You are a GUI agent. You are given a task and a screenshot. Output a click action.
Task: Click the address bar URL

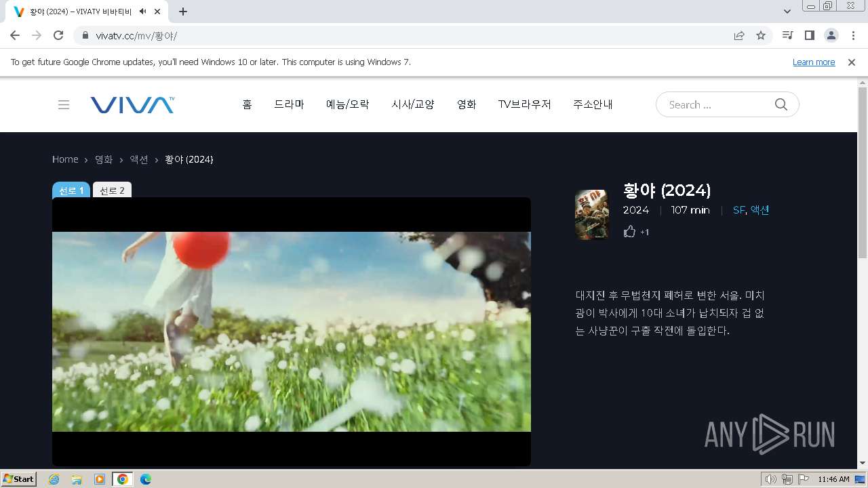(x=136, y=35)
